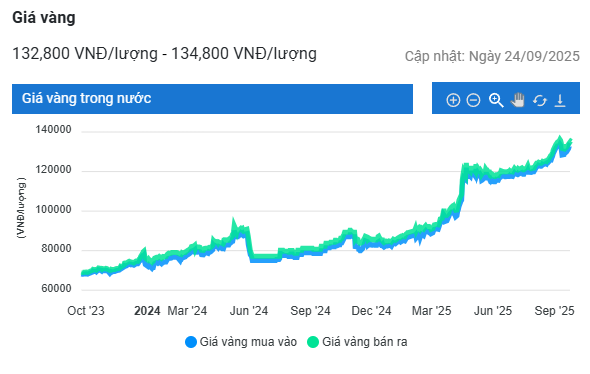Click the zoom out minus icon
The height and width of the screenshot is (374, 590).
(x=473, y=100)
